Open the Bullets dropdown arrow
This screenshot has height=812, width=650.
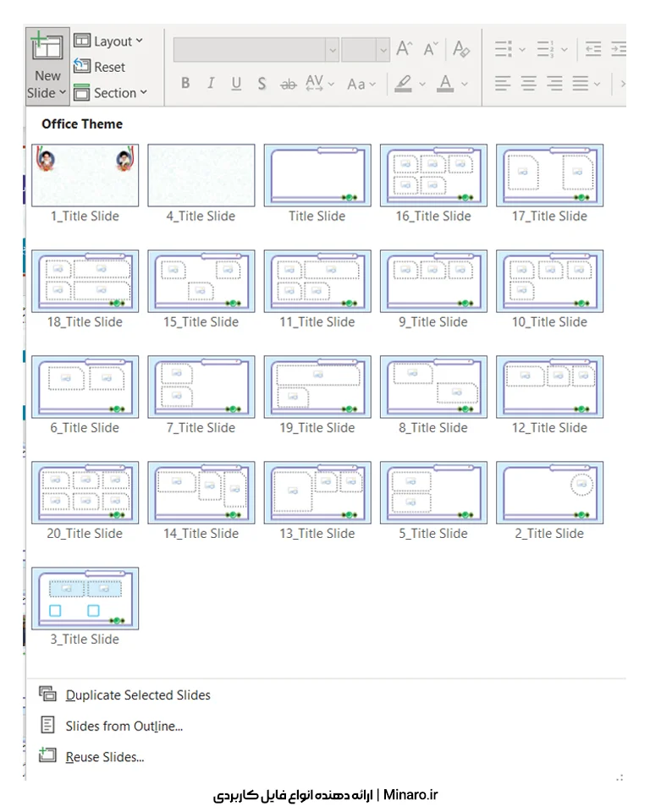[x=522, y=50]
